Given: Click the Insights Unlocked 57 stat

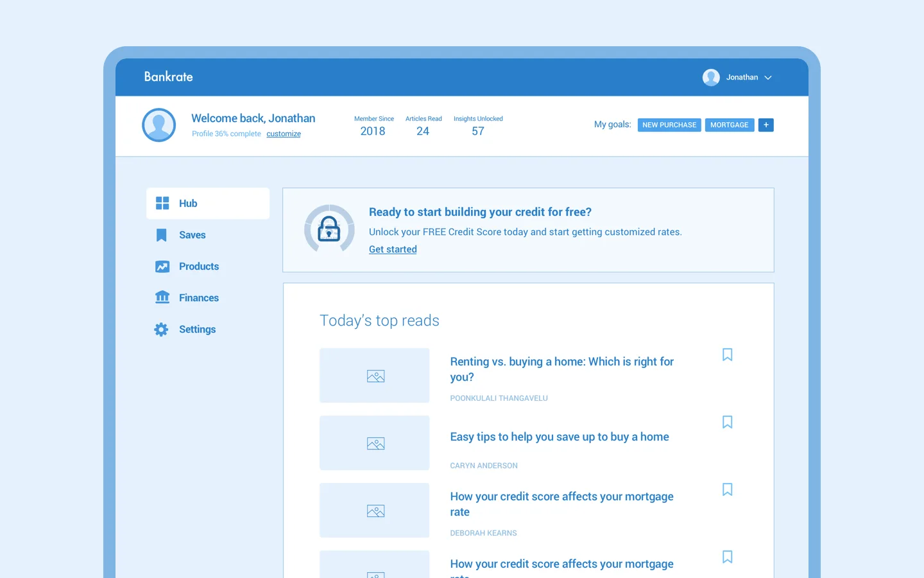Looking at the screenshot, I should coord(478,127).
